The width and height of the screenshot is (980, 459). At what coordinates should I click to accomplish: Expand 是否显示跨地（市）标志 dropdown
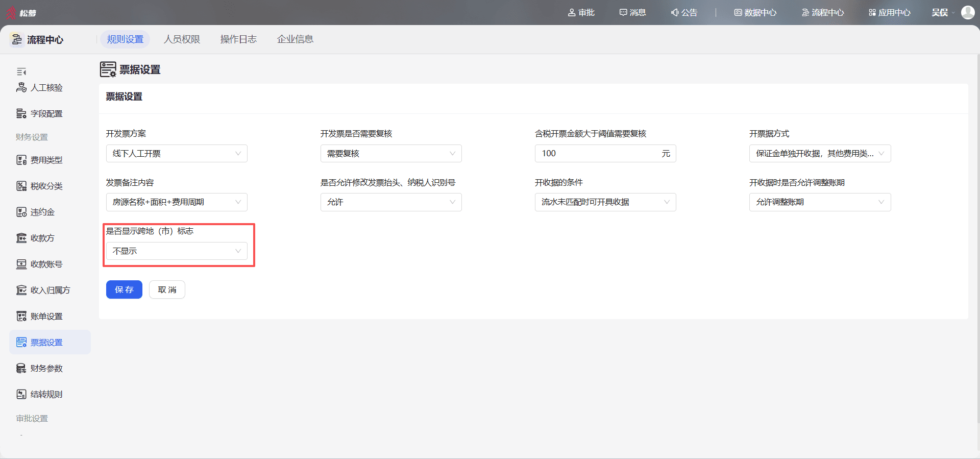[x=177, y=251]
